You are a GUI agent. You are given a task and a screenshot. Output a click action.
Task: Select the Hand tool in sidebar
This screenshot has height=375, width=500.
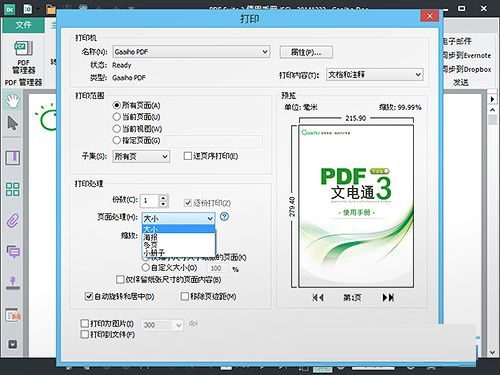coord(13,101)
